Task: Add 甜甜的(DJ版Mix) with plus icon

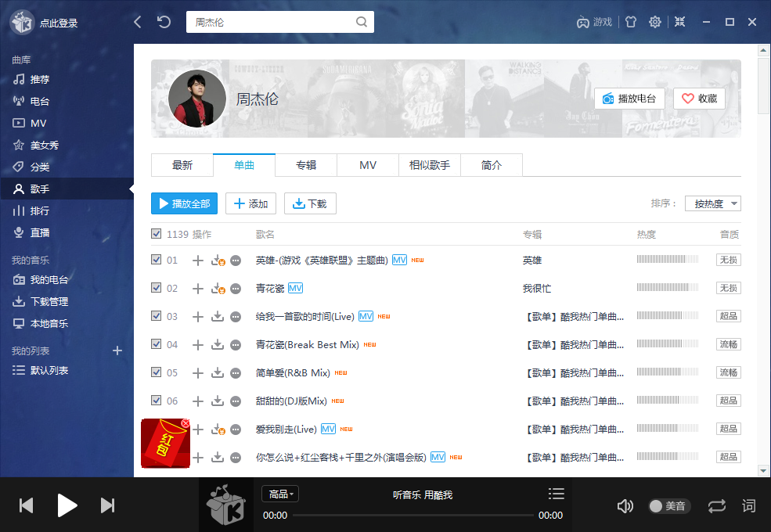Action: (198, 401)
